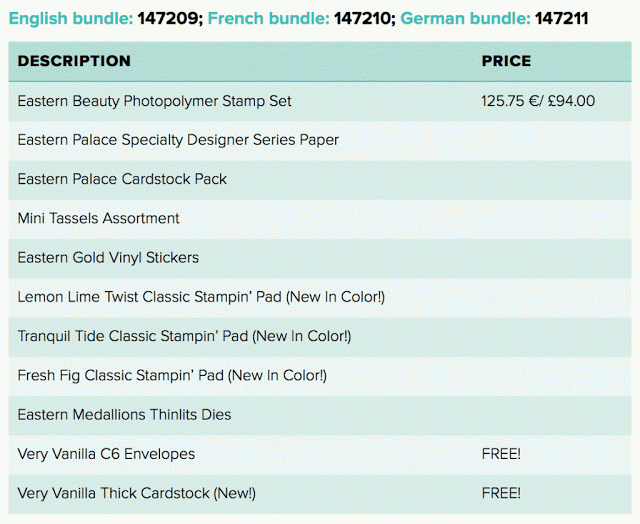Click the Eastern Medallions Thinlits Dies row
Screen dimensions: 640x524
pos(124,414)
